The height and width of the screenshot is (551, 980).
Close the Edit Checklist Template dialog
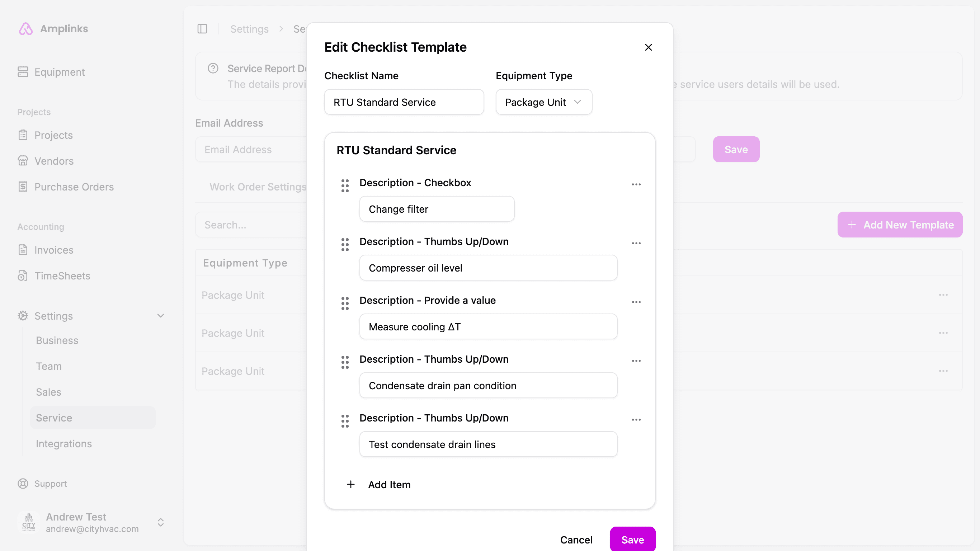click(x=648, y=48)
